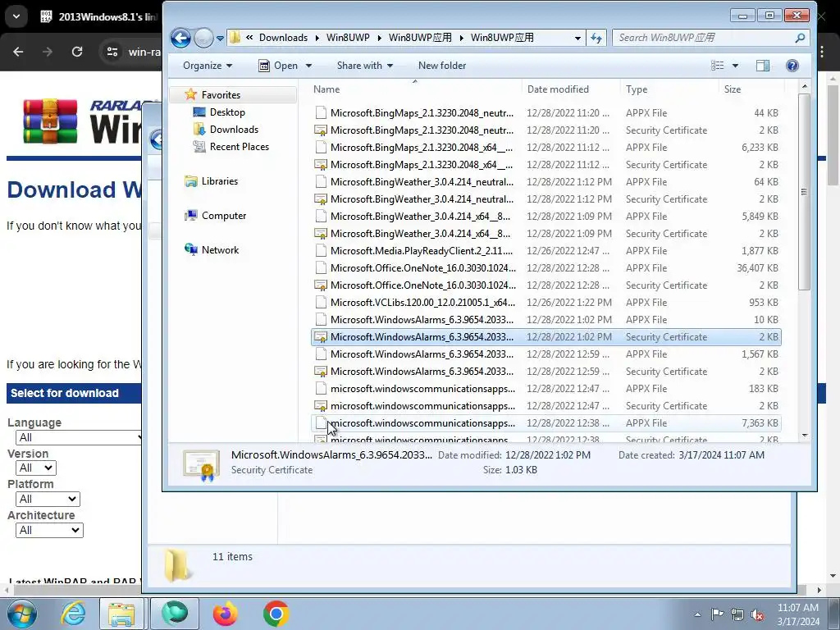840x630 pixels.
Task: Click certificate icon of highlighted WindowsAlarms row
Action: click(321, 337)
